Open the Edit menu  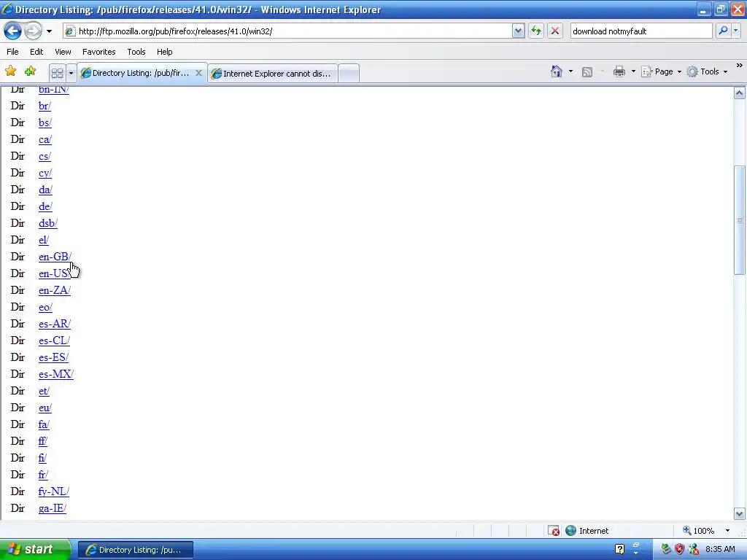pos(36,52)
